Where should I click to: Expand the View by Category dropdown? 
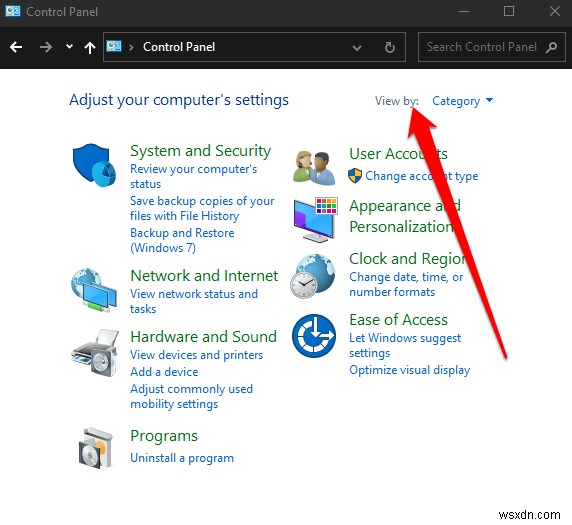pos(462,101)
